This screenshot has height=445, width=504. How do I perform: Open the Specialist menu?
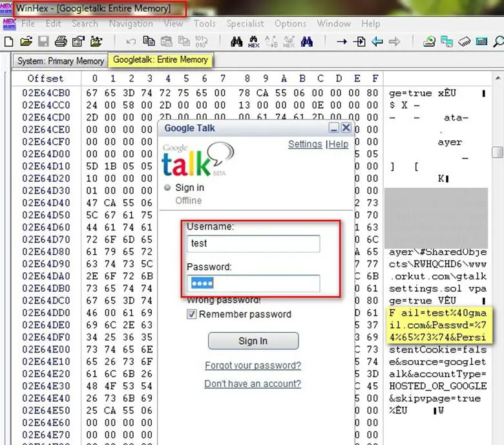tap(245, 23)
